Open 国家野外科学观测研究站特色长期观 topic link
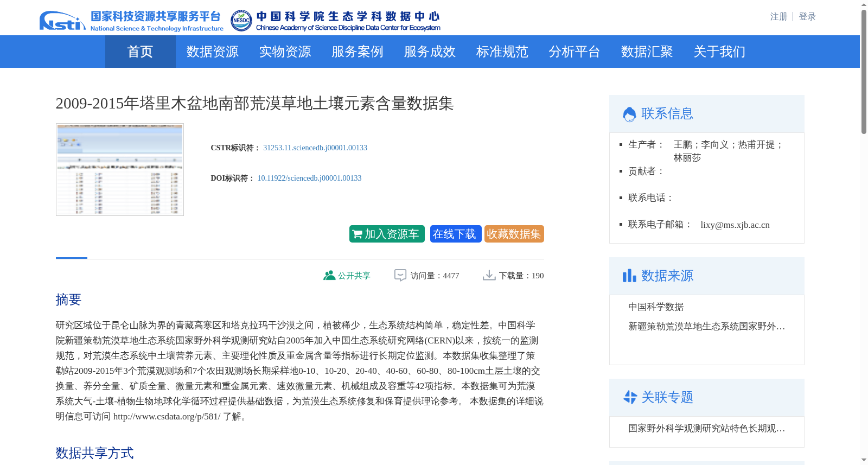Screen dimensions: 868x465 707,429
